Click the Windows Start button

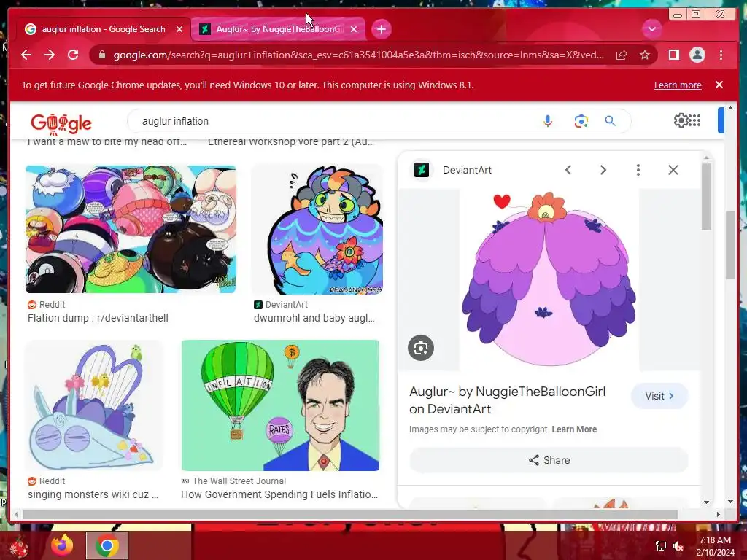pyautogui.click(x=19, y=547)
